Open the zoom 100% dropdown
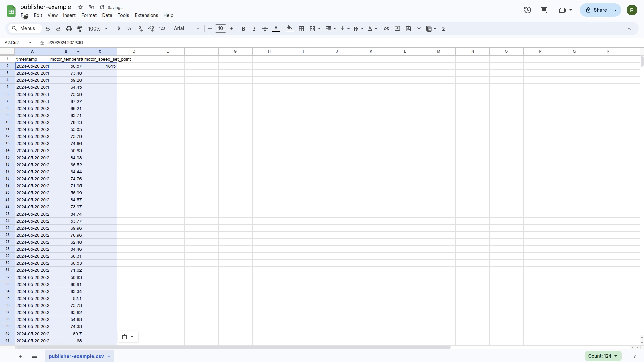 pos(98,29)
